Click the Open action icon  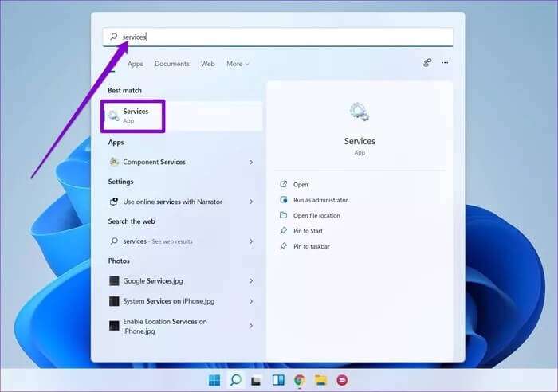(x=283, y=184)
